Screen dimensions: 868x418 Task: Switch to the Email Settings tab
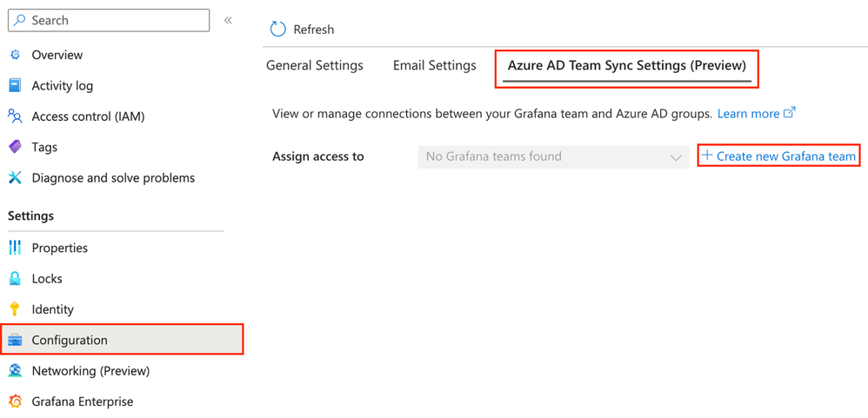pyautogui.click(x=434, y=66)
